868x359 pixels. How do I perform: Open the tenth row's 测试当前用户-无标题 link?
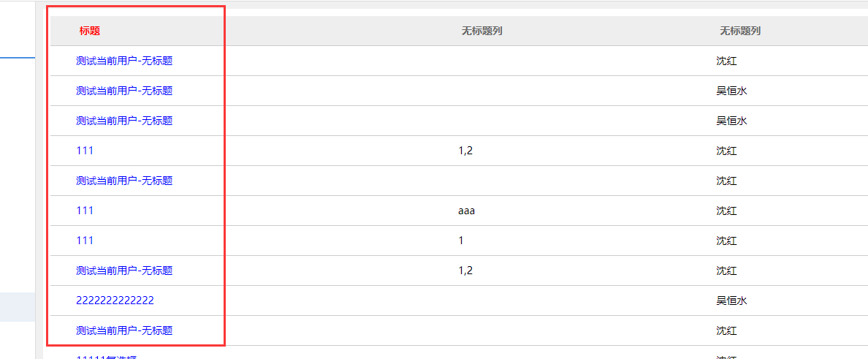coord(124,330)
